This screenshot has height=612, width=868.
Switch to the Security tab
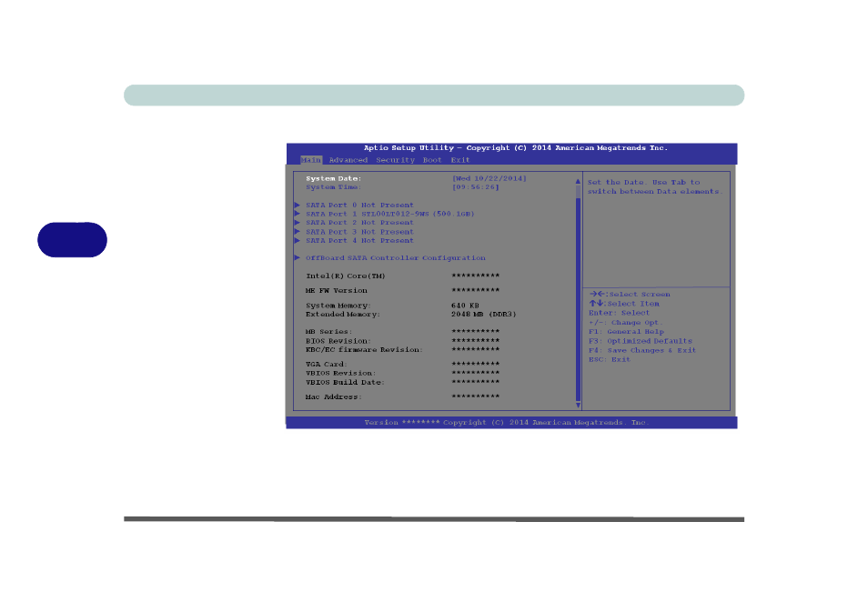[396, 160]
